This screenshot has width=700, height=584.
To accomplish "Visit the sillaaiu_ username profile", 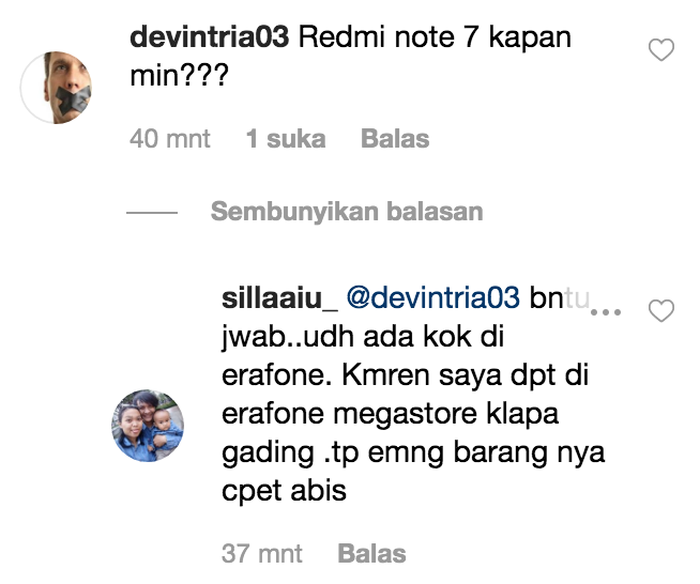I will click(280, 299).
